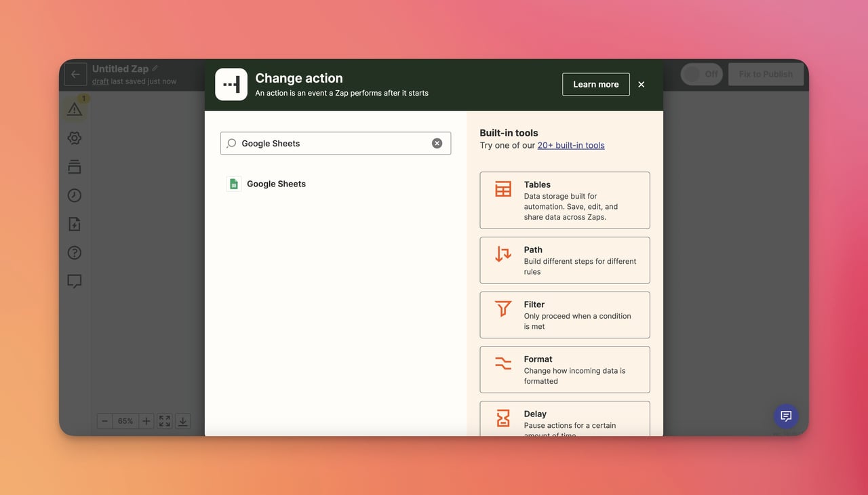The width and height of the screenshot is (868, 495).
Task: Zoom in with the plus button
Action: point(146,421)
